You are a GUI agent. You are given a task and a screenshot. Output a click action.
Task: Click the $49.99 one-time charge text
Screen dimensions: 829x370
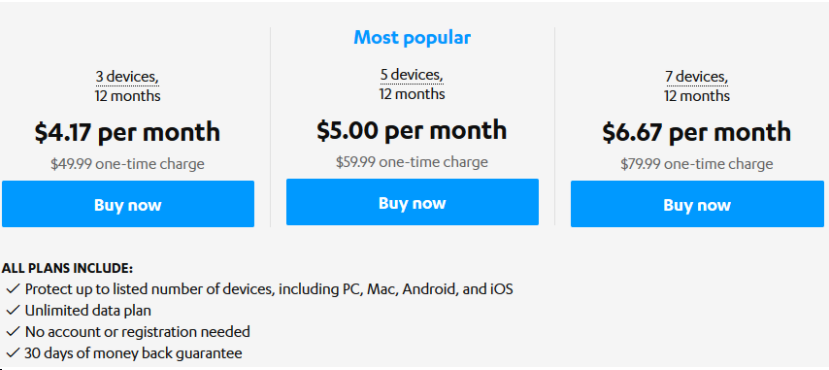click(x=127, y=164)
